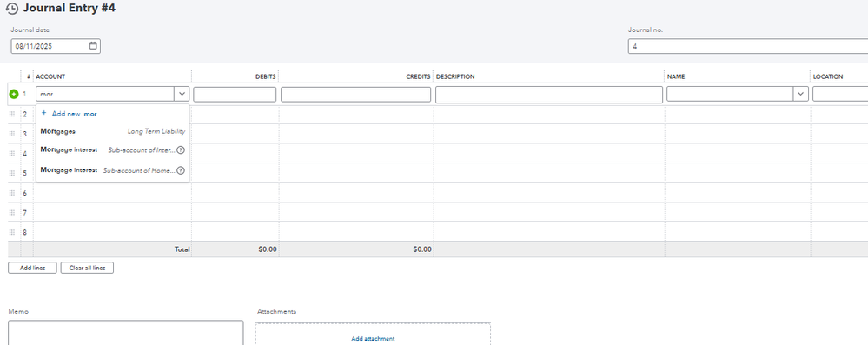Grab the drag handle for row 7
The height and width of the screenshot is (345, 868).
click(x=12, y=213)
